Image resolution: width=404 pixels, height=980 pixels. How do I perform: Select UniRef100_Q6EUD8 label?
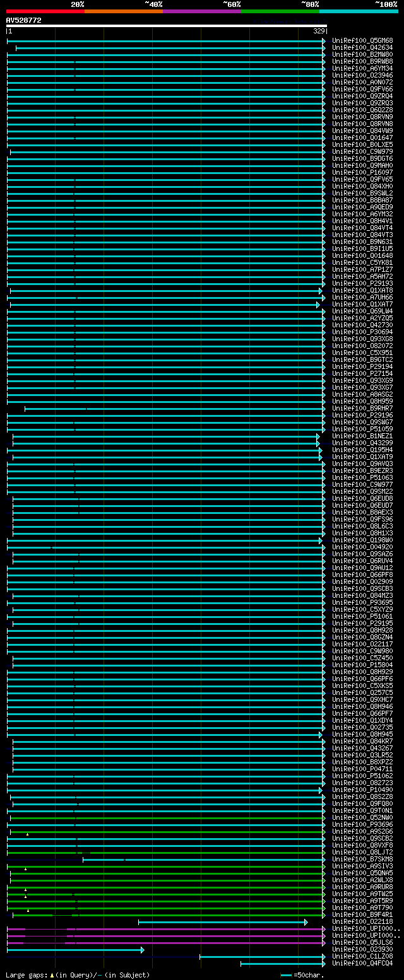click(x=362, y=498)
